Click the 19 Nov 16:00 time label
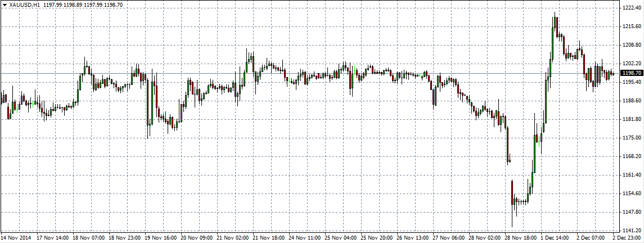 click(161, 238)
